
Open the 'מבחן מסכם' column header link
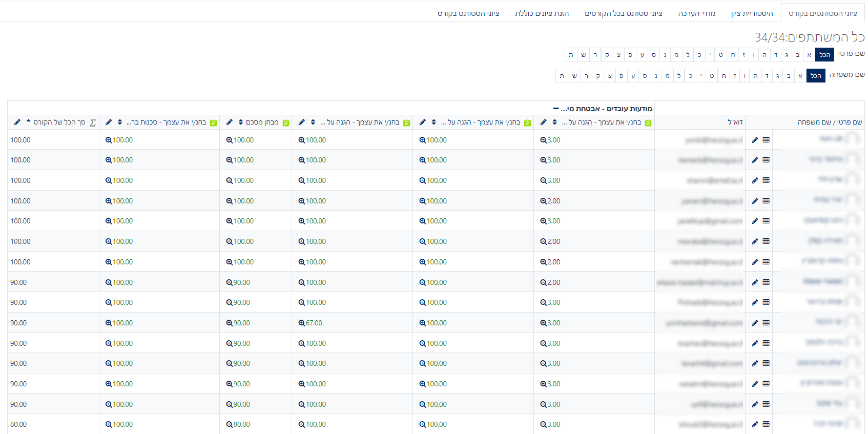click(262, 122)
